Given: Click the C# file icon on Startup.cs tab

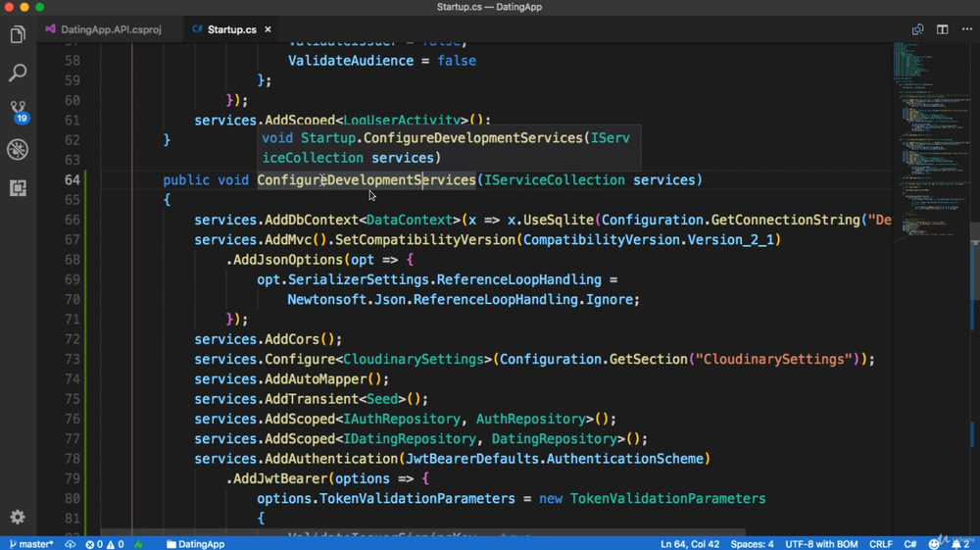Looking at the screenshot, I should click(197, 29).
